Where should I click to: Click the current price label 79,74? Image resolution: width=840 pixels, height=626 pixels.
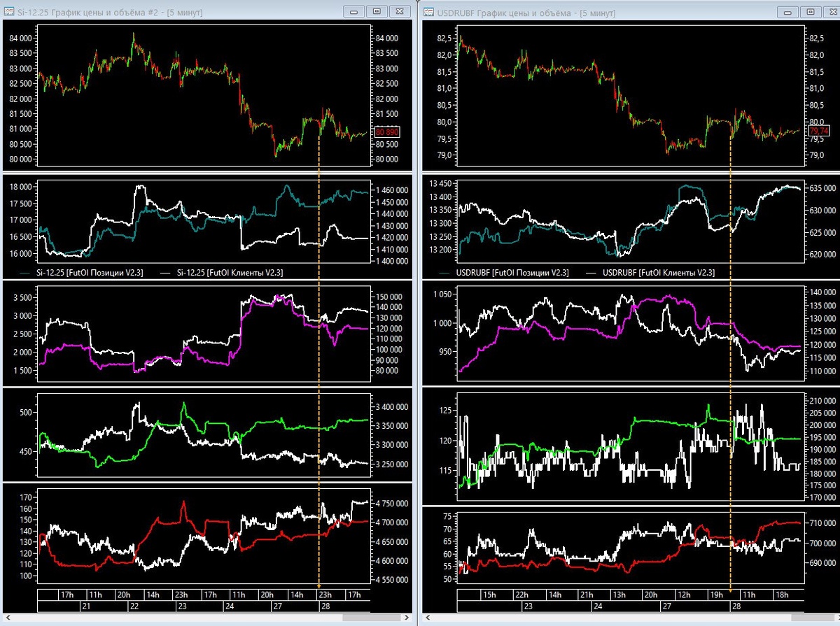click(x=818, y=131)
